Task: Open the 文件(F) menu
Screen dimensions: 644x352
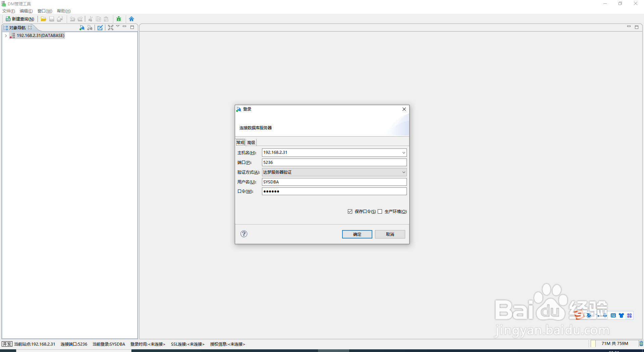Action: pos(9,11)
